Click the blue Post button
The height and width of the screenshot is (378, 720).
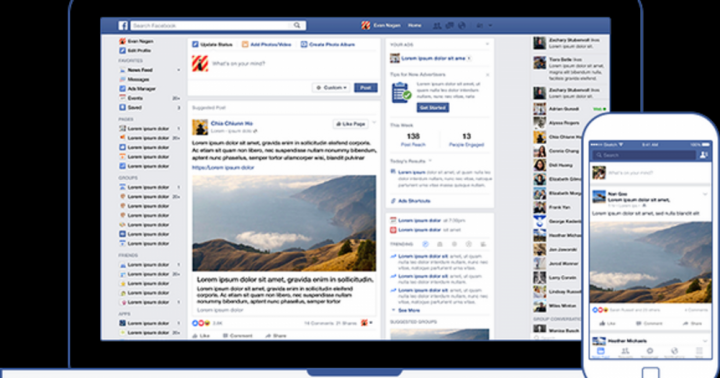[366, 87]
